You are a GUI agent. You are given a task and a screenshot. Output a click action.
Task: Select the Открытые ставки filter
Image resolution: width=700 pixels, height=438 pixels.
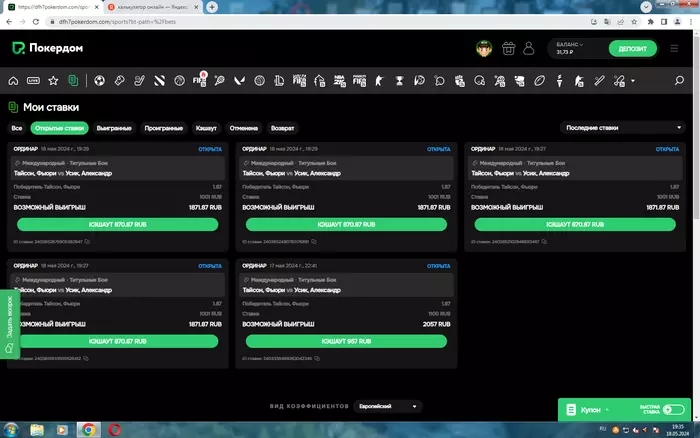[x=59, y=128]
